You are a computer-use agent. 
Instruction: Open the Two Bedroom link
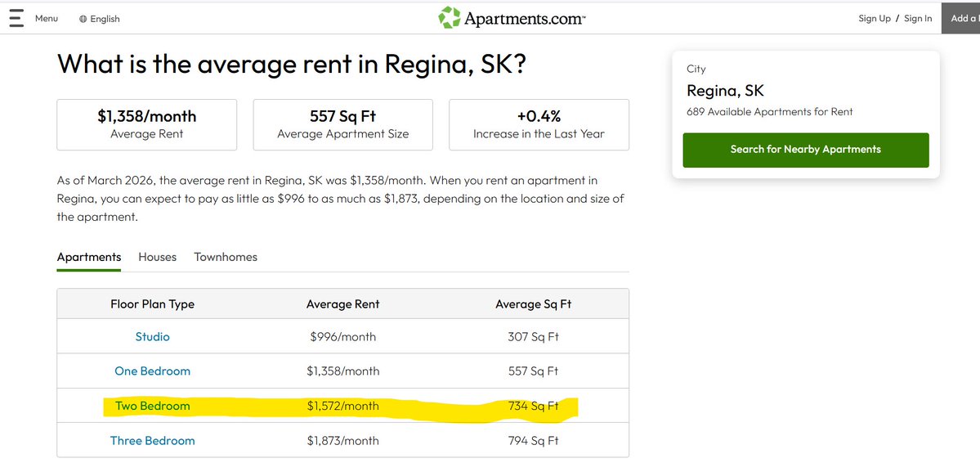[x=153, y=406]
